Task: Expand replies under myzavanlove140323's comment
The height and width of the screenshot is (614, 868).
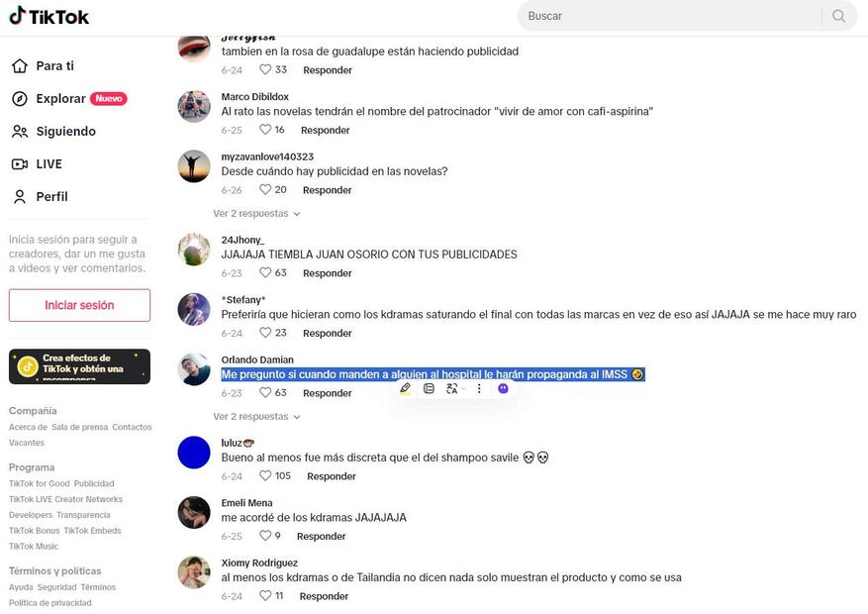Action: 256,214
